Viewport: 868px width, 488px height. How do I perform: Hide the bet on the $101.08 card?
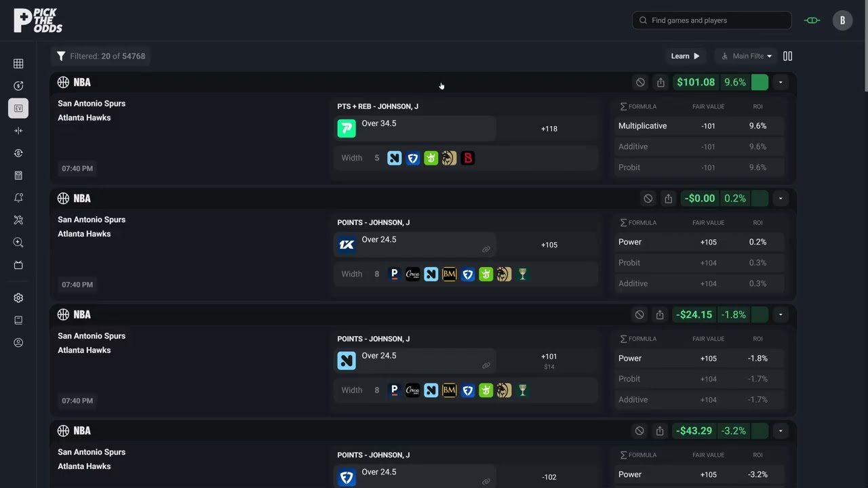point(640,83)
